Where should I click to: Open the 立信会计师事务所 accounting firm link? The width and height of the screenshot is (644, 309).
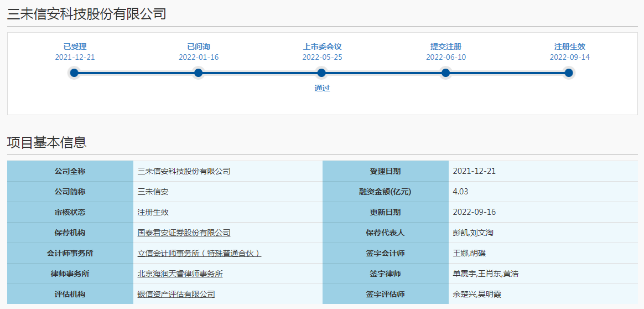pos(199,253)
